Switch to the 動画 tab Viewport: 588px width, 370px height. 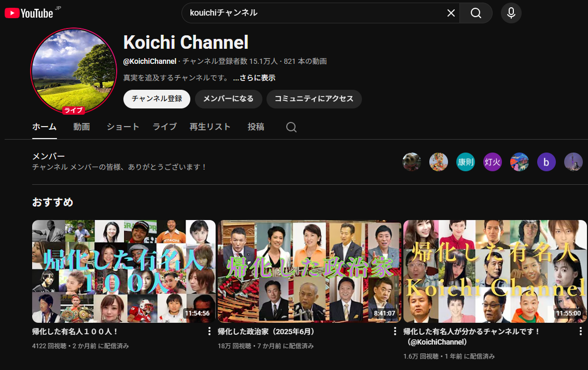tap(81, 127)
